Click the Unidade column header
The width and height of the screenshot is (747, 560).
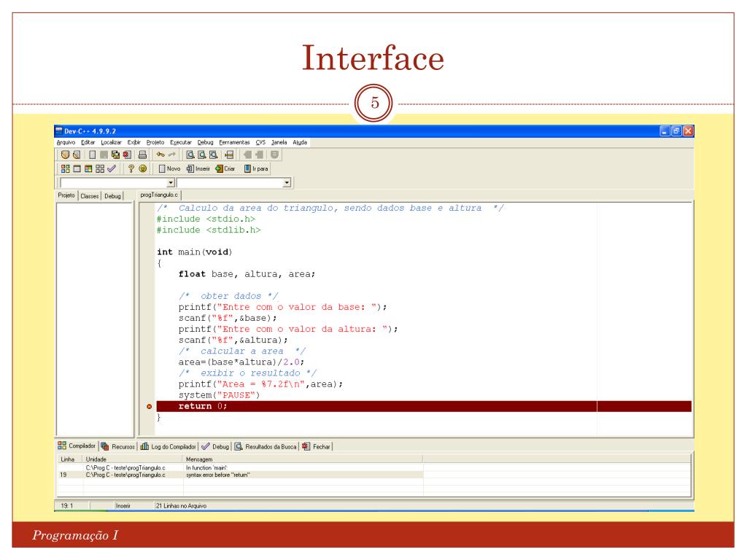tap(133, 459)
